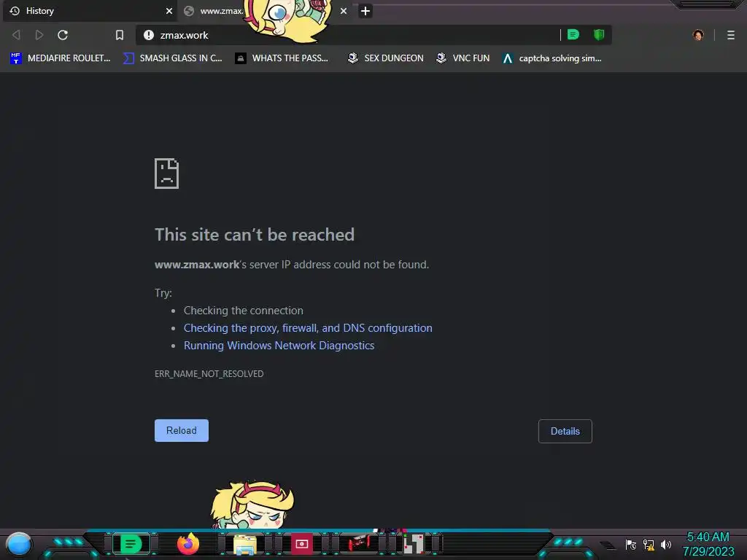Close the History tab

(169, 10)
